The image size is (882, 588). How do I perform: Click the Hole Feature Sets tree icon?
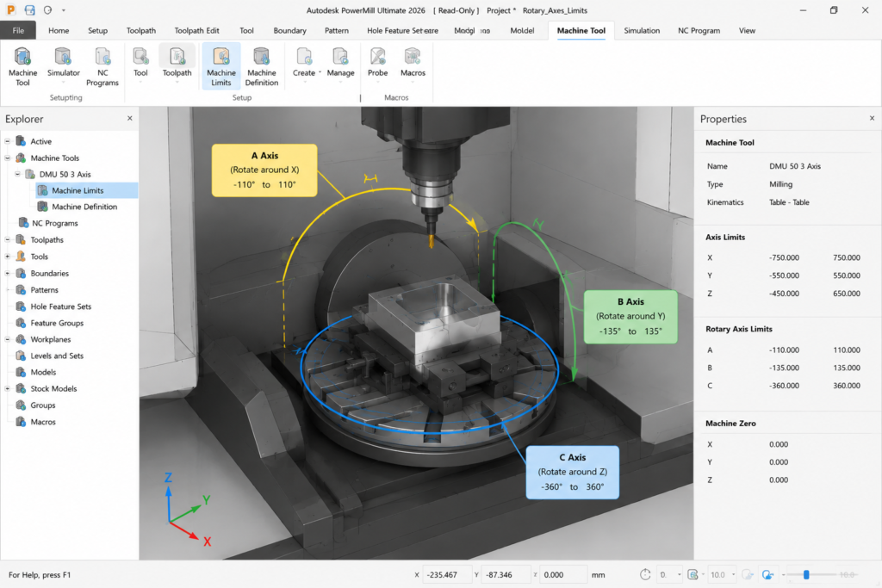pos(21,306)
